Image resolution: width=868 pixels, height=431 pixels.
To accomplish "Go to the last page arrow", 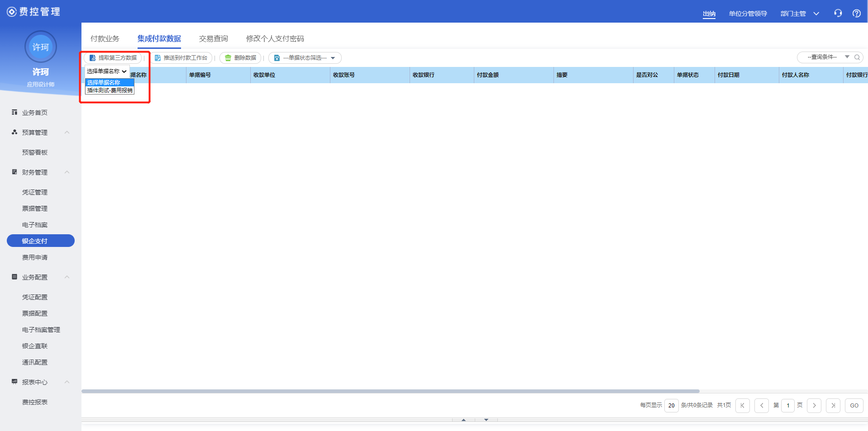I will point(833,406).
